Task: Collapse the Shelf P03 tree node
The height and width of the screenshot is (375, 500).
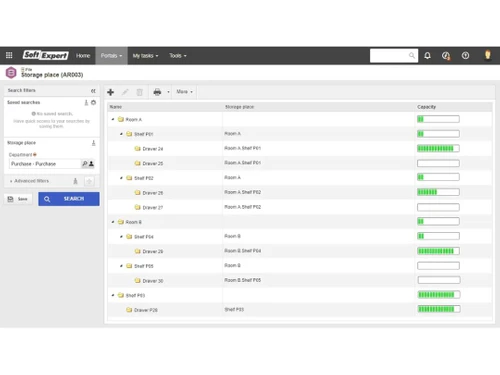Action: [x=113, y=295]
